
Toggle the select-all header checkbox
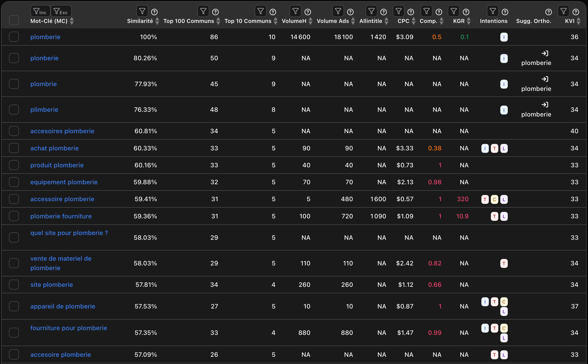14,20
